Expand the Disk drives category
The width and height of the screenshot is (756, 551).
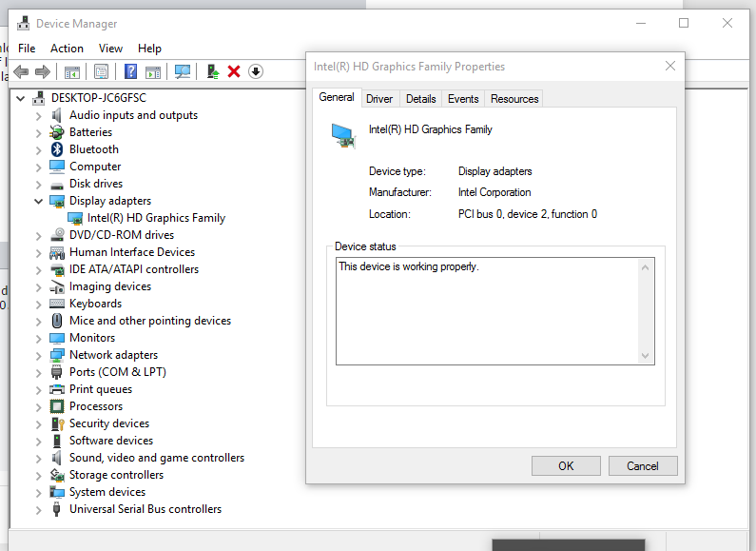click(39, 185)
